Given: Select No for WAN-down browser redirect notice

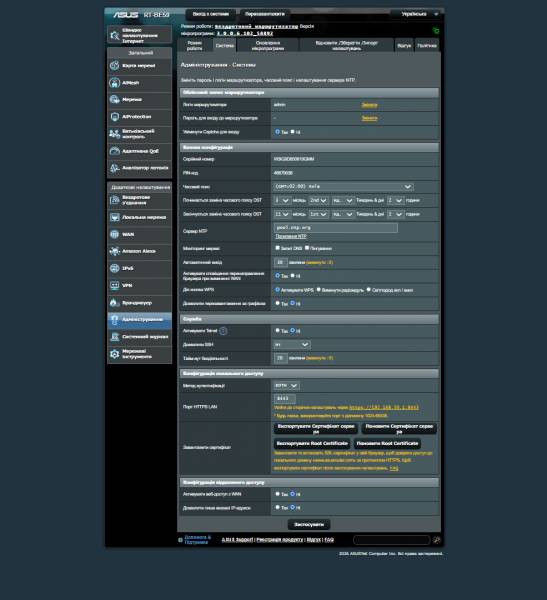Looking at the screenshot, I should pos(292,276).
